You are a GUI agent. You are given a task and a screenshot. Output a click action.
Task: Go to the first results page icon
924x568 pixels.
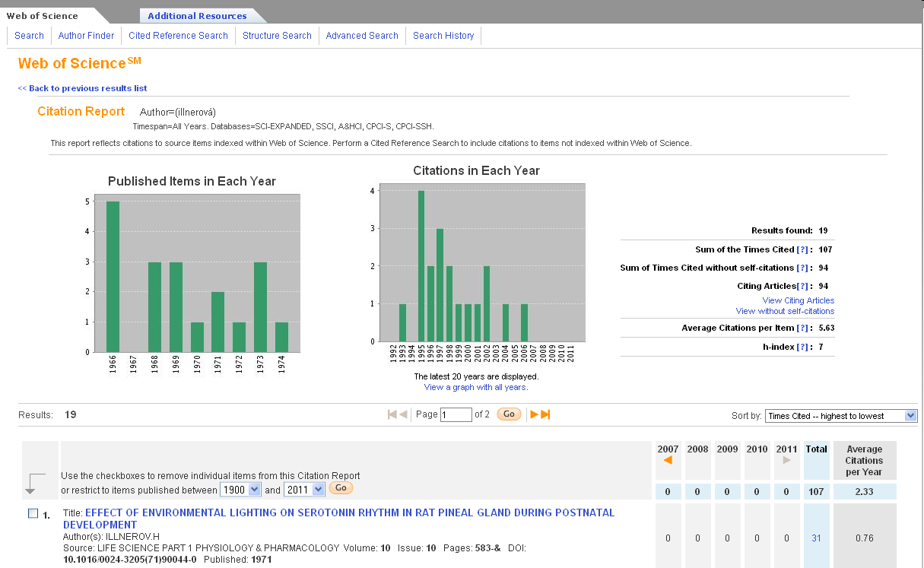click(x=392, y=414)
